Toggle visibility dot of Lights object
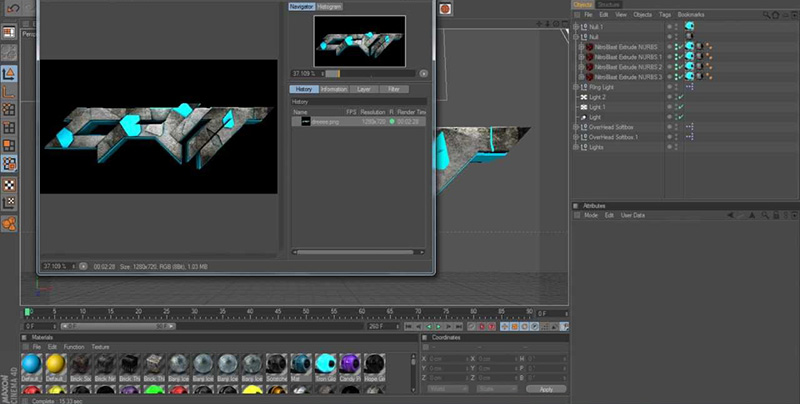The height and width of the screenshot is (404, 800). tap(669, 146)
